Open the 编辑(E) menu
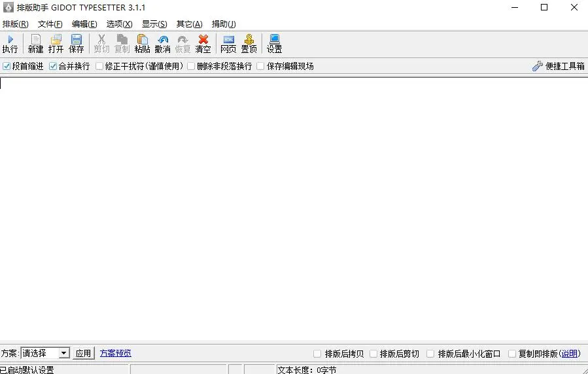Screen dimensions: 588x374 pos(84,24)
